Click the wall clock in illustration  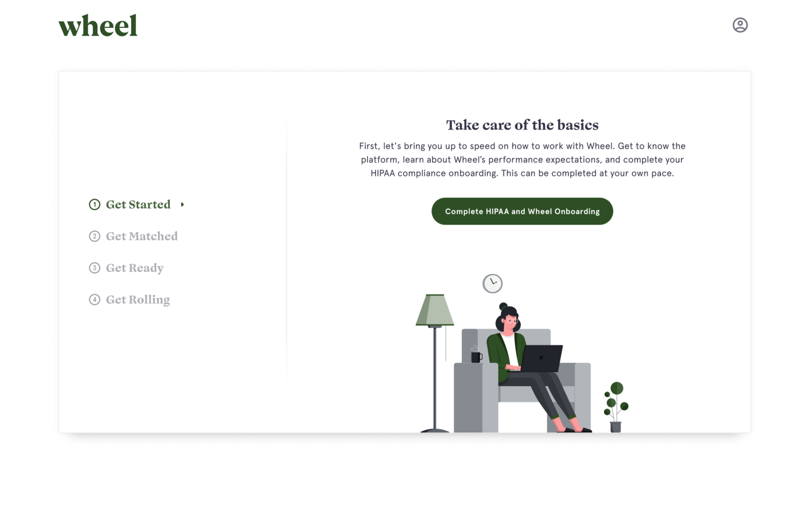pos(492,283)
